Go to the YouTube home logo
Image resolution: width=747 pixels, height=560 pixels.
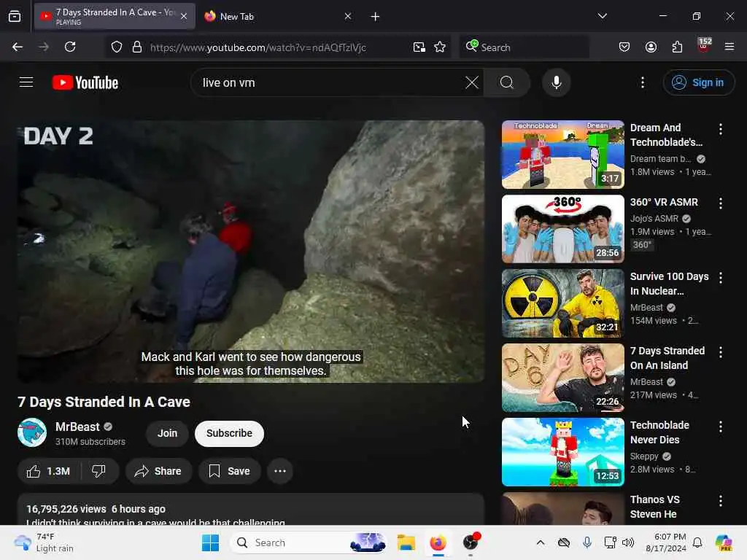point(85,82)
